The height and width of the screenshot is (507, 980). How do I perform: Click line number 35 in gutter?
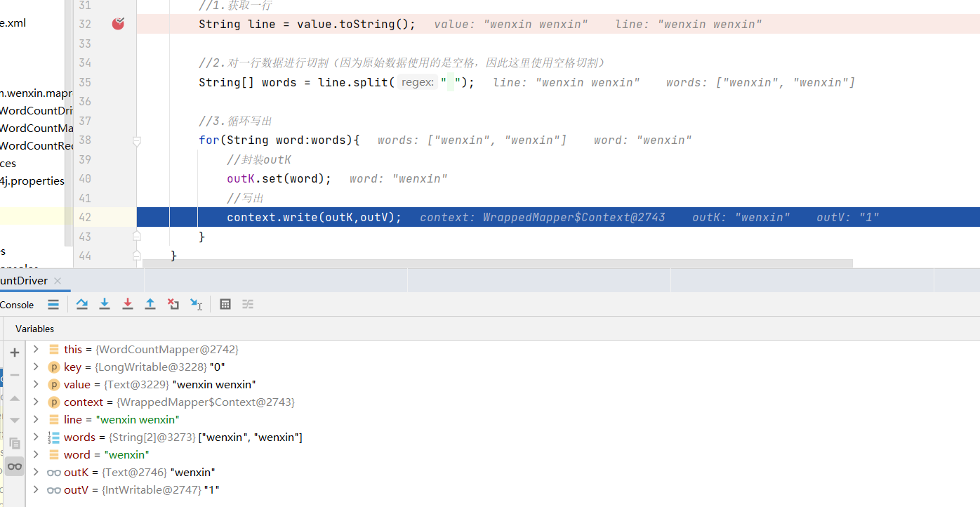coord(85,82)
